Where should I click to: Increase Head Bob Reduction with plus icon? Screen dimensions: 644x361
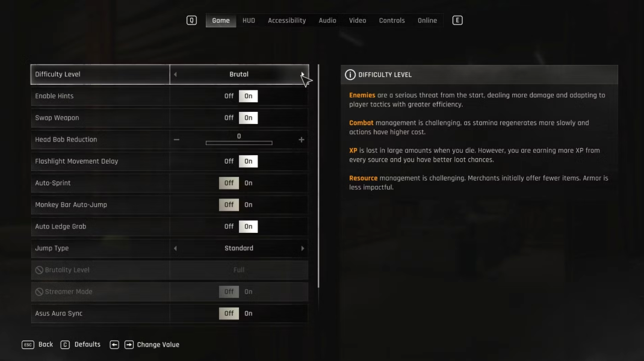click(x=302, y=140)
